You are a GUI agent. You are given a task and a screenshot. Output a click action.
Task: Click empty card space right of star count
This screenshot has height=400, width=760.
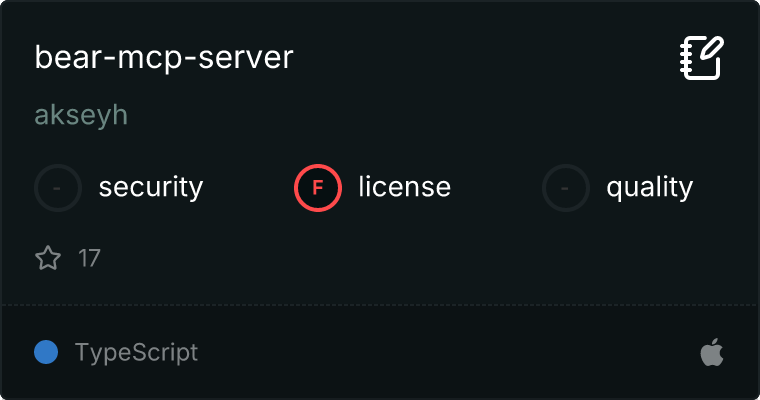[x=400, y=259]
